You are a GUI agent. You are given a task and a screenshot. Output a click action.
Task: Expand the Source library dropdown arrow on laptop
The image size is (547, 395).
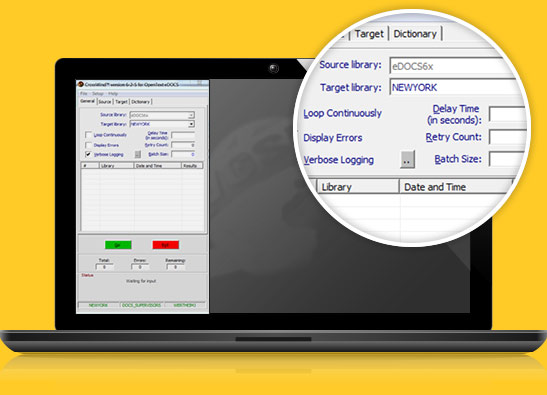pos(191,115)
